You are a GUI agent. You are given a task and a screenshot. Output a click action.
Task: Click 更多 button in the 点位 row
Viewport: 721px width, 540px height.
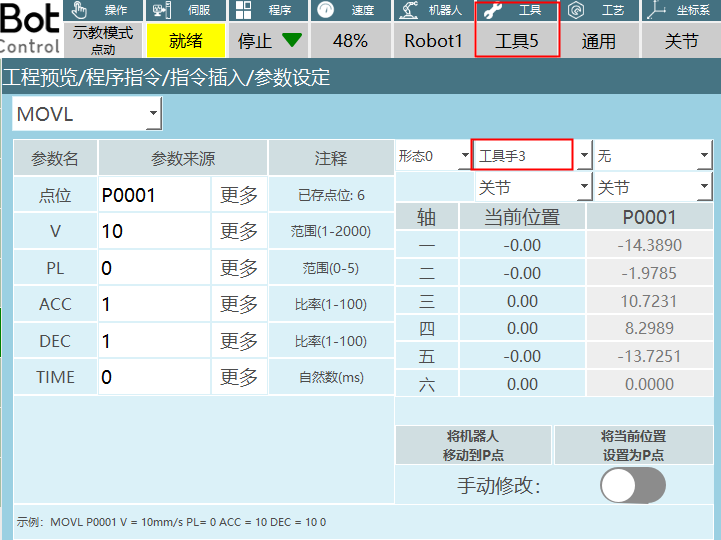(x=239, y=195)
